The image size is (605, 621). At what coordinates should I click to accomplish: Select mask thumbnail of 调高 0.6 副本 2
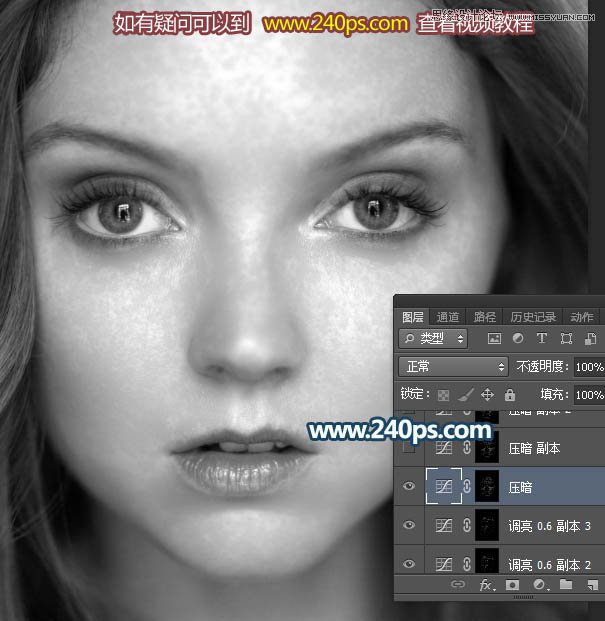click(487, 562)
